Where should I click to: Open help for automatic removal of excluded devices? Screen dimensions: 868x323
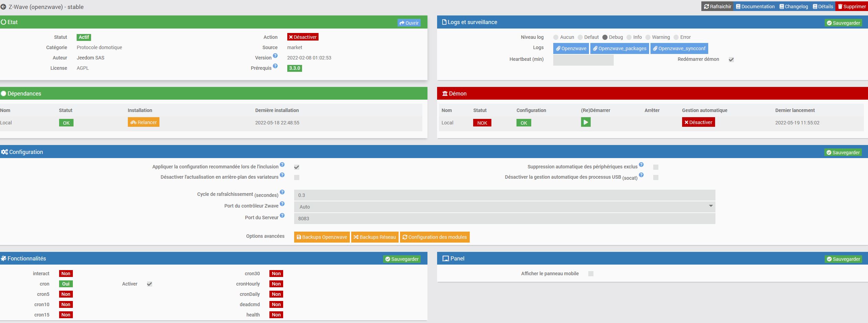point(641,165)
